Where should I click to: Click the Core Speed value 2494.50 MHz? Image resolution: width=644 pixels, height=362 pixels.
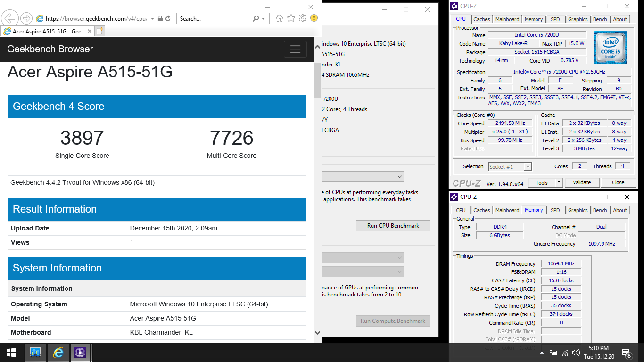(510, 123)
